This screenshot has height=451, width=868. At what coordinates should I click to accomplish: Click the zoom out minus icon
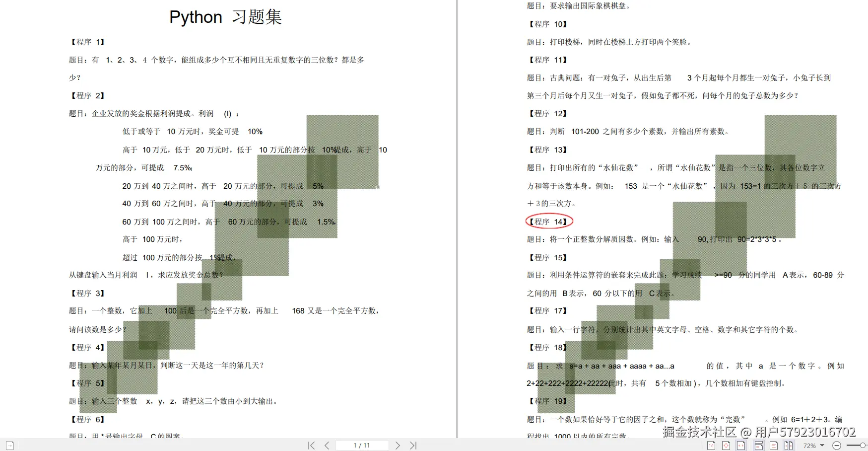(836, 446)
